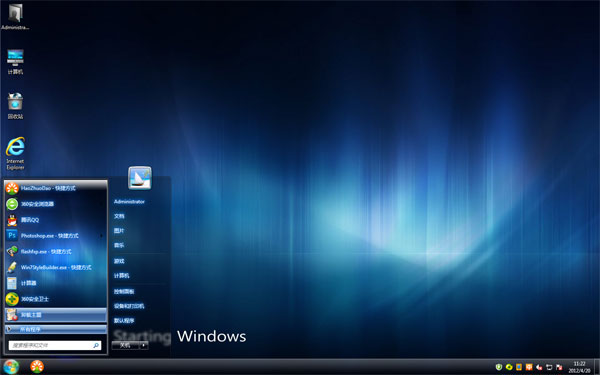Click the Windows Start orb
600x375 pixels.
pos(10,367)
